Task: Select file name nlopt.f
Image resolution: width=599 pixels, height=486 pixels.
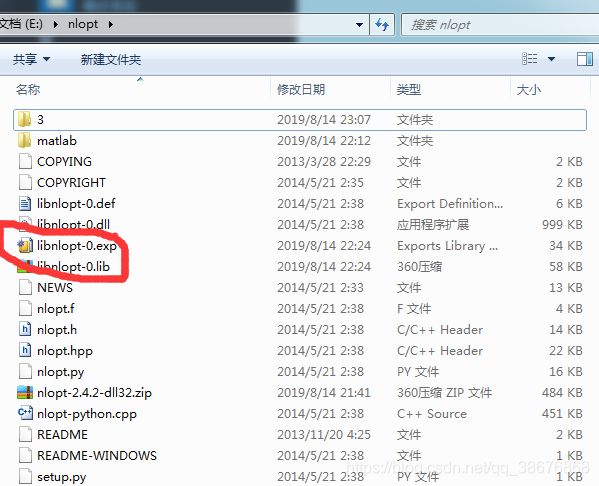Action: coord(56,309)
